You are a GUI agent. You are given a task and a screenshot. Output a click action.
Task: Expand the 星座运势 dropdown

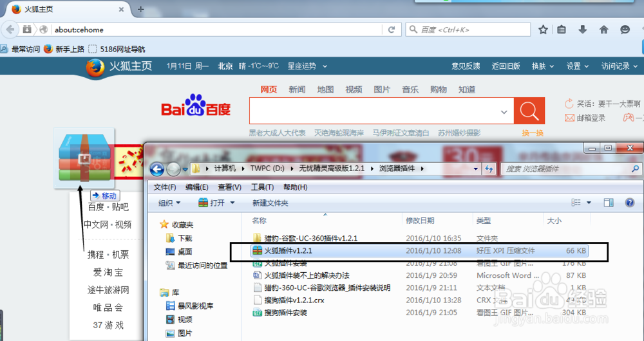pyautogui.click(x=307, y=66)
